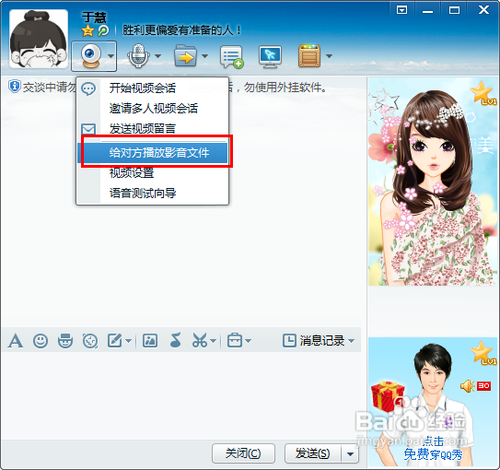Open webcam options dropdown arrow
This screenshot has height=470, width=500.
[111, 56]
